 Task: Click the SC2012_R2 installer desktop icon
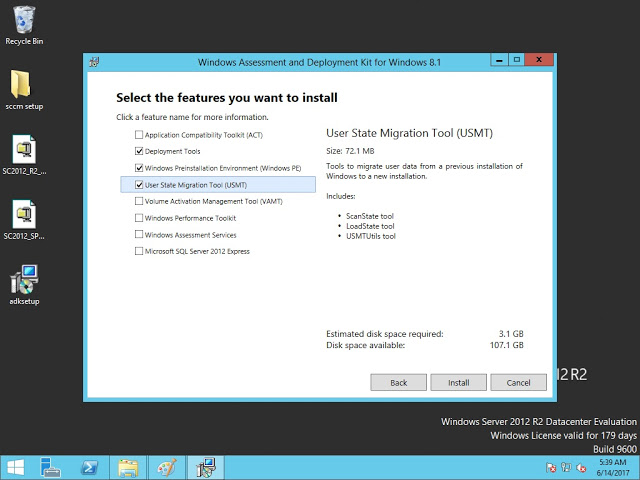point(24,150)
